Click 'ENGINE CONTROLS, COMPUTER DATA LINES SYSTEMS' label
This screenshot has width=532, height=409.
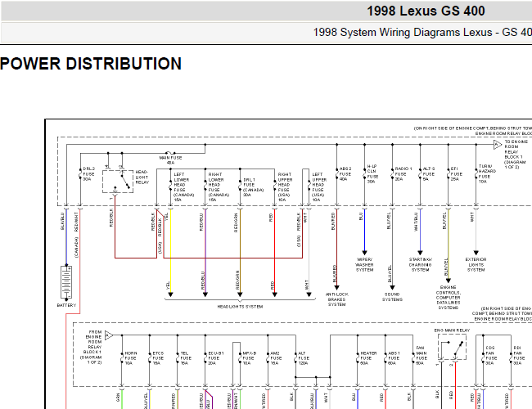(x=449, y=298)
